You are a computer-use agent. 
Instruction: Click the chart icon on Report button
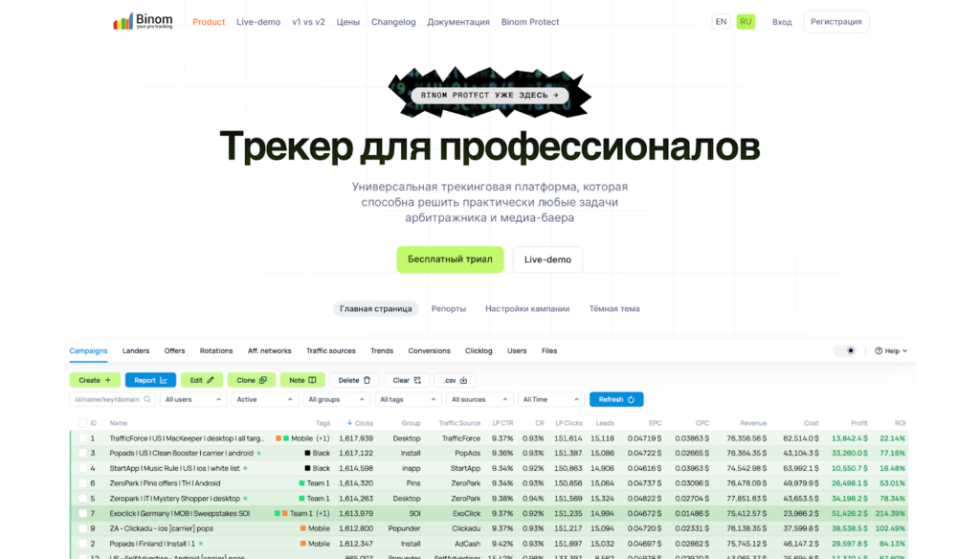tap(164, 380)
